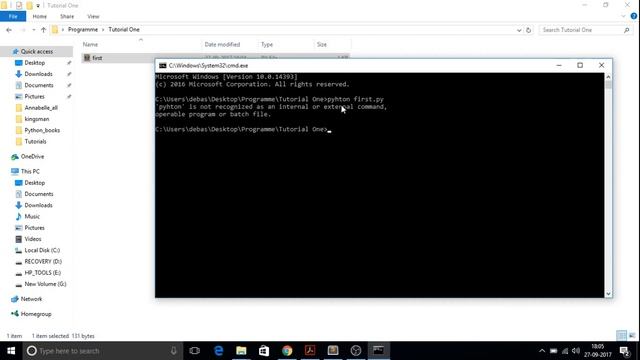This screenshot has height=360, width=640.
Task: Open Explorer help icon
Action: click(634, 16)
